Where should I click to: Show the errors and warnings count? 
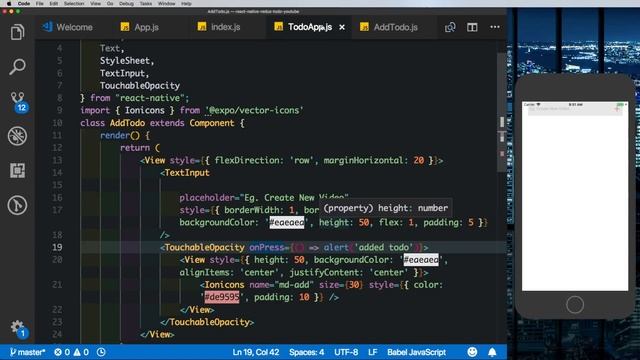click(71, 352)
